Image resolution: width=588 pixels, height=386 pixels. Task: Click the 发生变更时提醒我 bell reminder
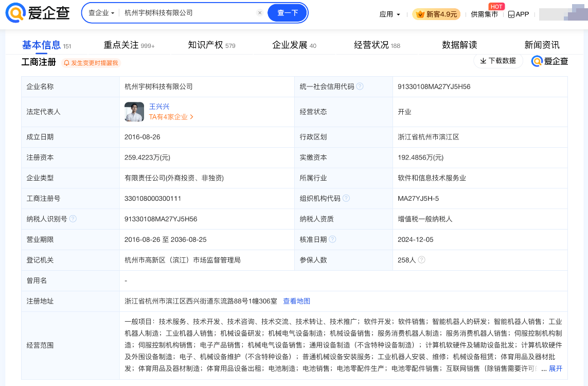click(x=91, y=63)
